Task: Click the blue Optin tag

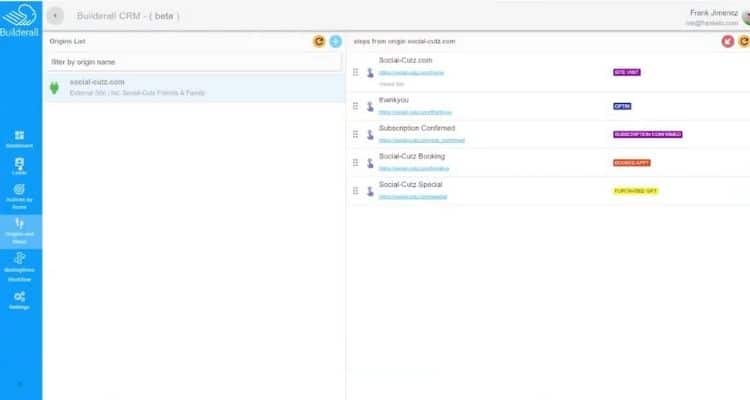Action: (x=622, y=106)
